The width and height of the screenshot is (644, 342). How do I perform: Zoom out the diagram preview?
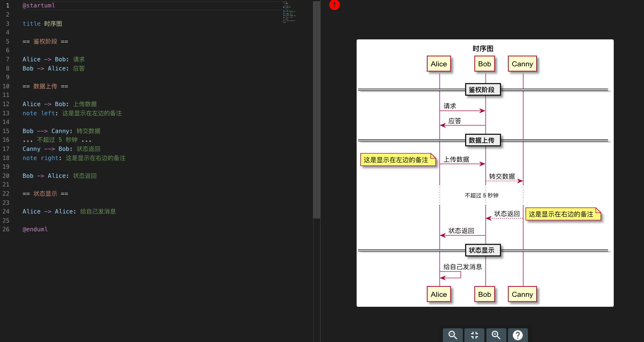click(x=453, y=335)
